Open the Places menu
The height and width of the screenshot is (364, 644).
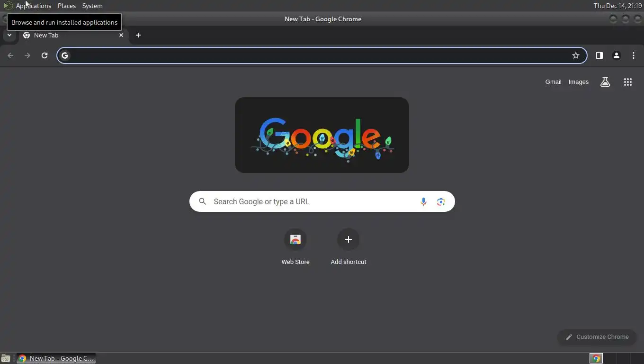point(67,6)
